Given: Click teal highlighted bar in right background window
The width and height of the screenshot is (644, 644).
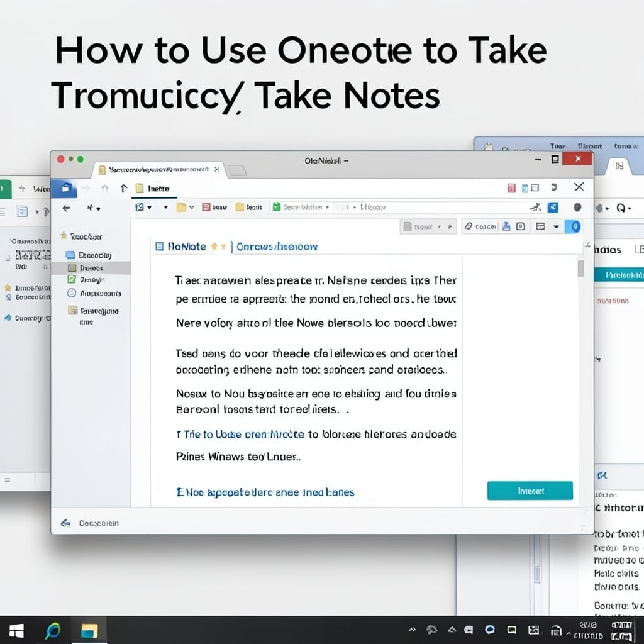Looking at the screenshot, I should tap(619, 274).
